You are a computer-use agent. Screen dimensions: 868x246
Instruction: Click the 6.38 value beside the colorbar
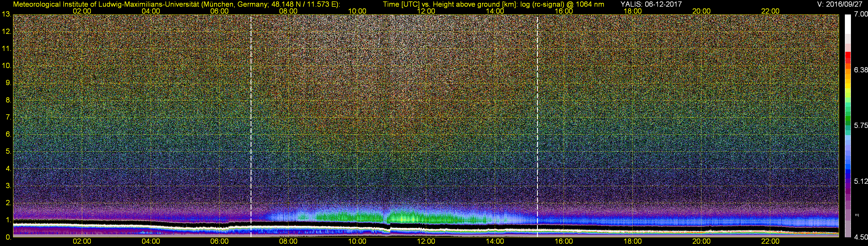[860, 70]
